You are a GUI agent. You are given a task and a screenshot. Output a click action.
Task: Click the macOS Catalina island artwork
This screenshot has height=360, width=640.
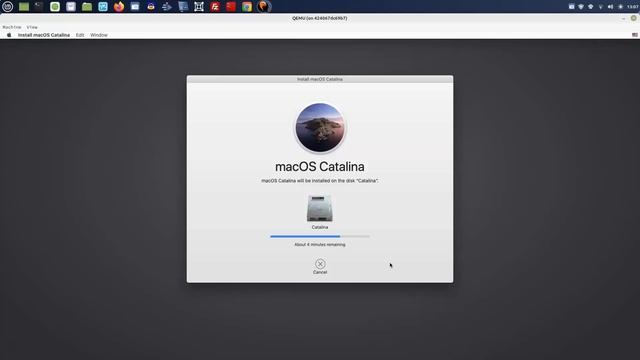click(x=320, y=127)
